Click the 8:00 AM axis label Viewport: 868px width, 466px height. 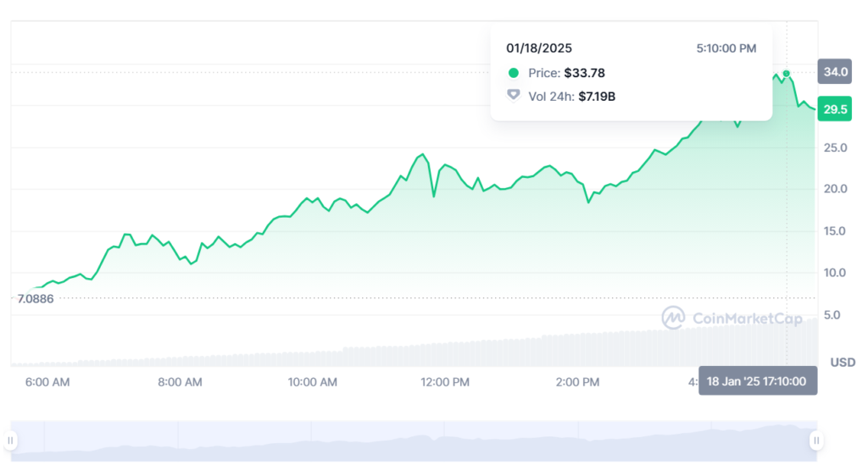click(x=180, y=382)
